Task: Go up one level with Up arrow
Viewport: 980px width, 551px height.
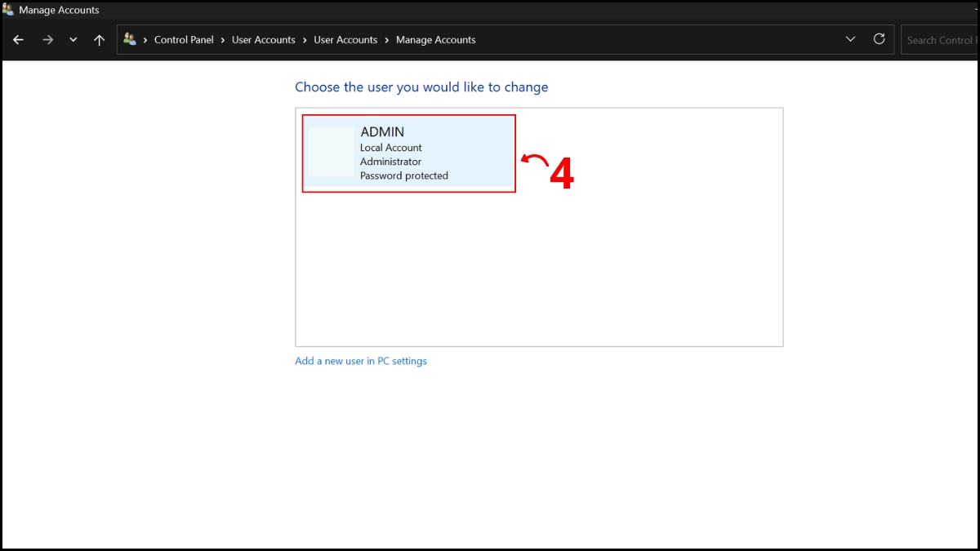Action: (99, 39)
